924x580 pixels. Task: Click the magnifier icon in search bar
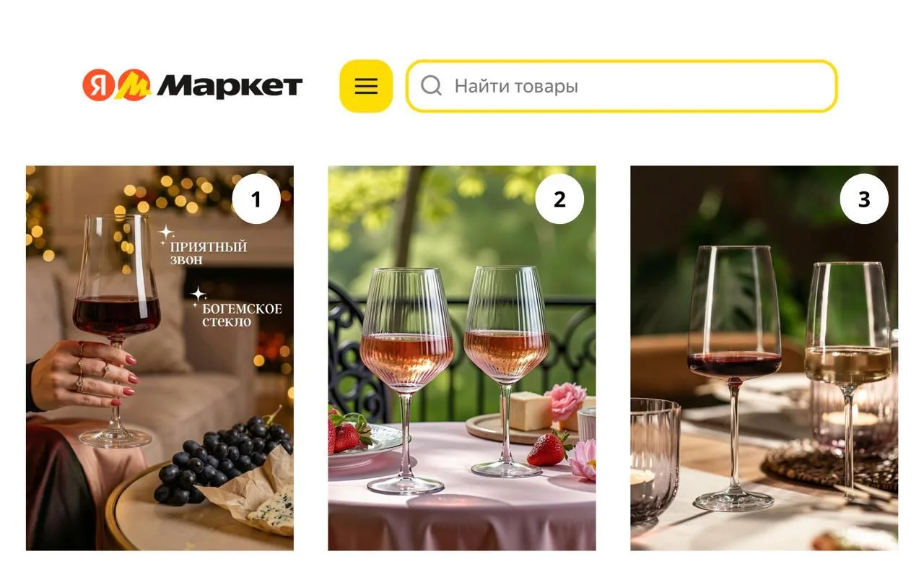tap(431, 86)
